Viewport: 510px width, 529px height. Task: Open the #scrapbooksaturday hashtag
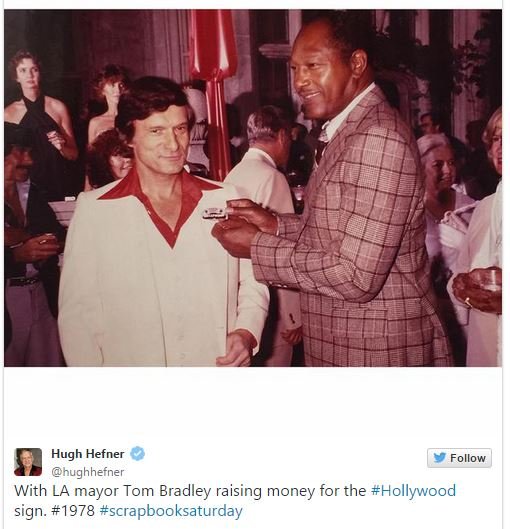click(171, 511)
